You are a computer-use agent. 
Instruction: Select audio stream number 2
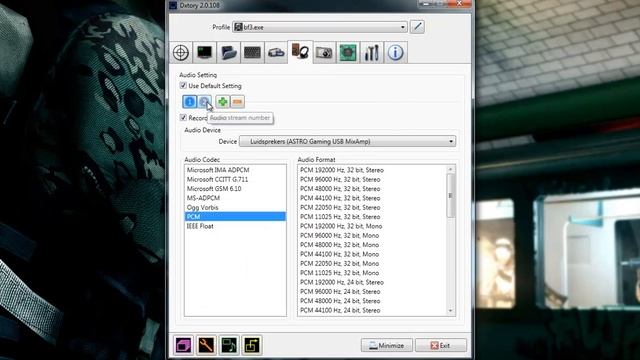coord(204,102)
